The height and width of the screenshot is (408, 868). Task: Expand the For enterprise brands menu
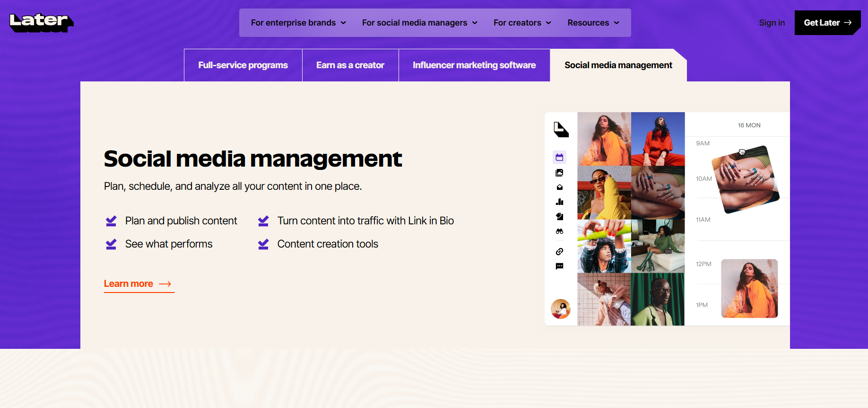click(x=298, y=23)
